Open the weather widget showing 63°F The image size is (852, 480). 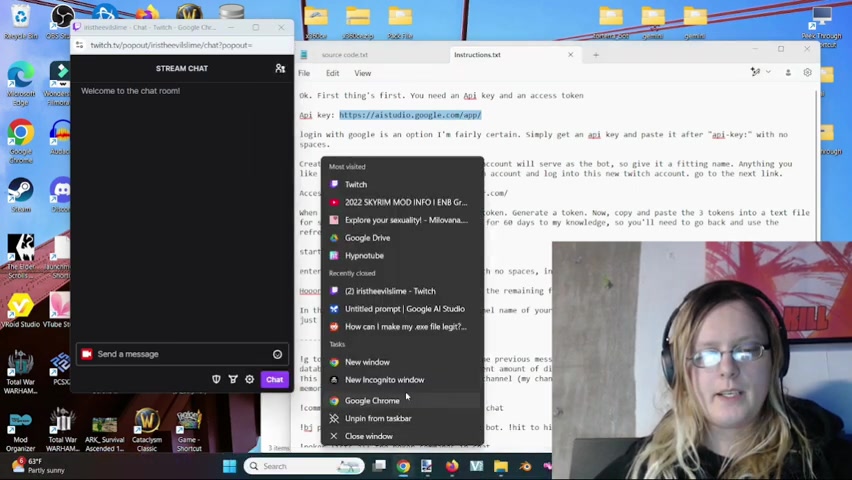(x=38, y=466)
